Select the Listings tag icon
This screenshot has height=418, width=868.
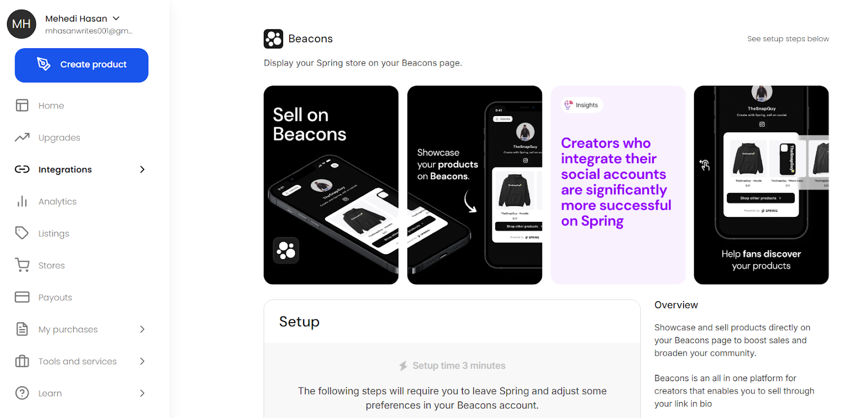click(x=22, y=233)
